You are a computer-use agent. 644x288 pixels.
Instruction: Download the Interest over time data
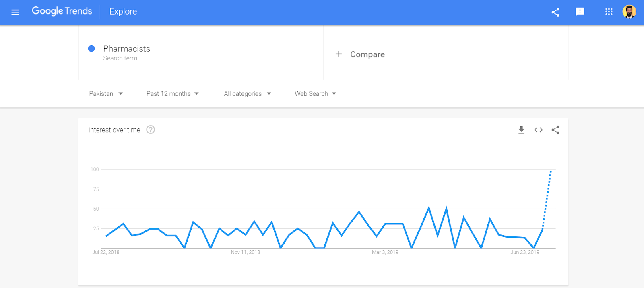(521, 130)
